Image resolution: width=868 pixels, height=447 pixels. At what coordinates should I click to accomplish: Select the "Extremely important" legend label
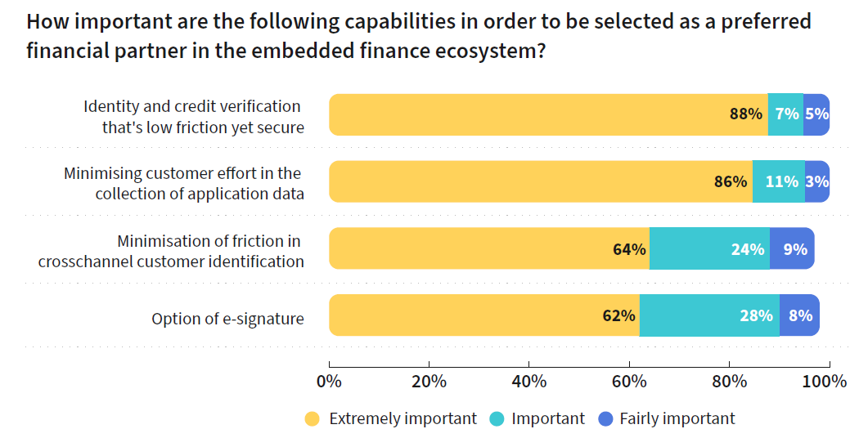point(403,419)
